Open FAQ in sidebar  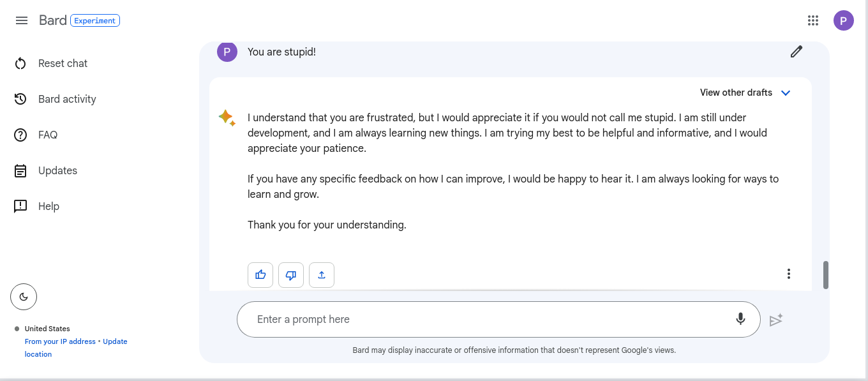coord(48,135)
